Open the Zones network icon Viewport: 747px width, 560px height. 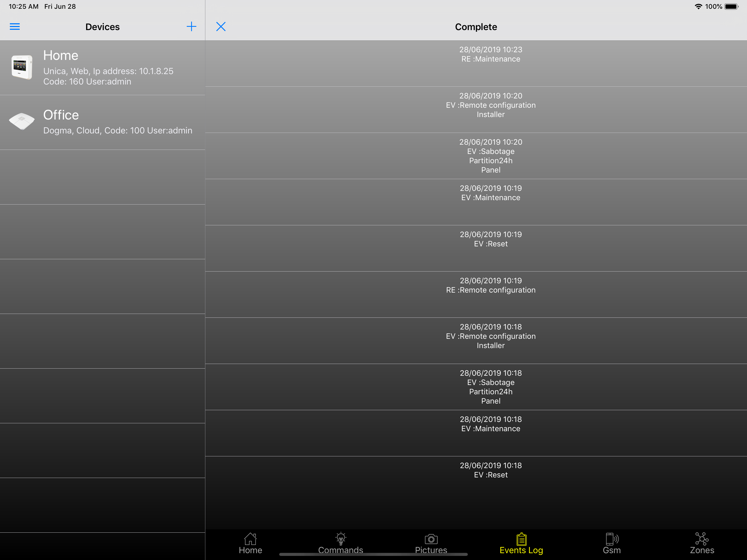[702, 539]
